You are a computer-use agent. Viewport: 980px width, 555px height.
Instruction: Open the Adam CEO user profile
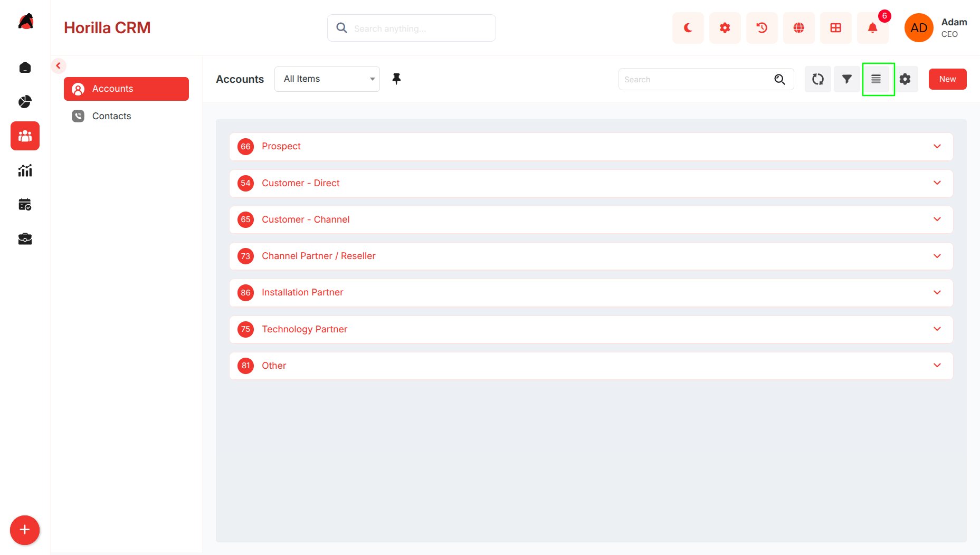pyautogui.click(x=936, y=28)
